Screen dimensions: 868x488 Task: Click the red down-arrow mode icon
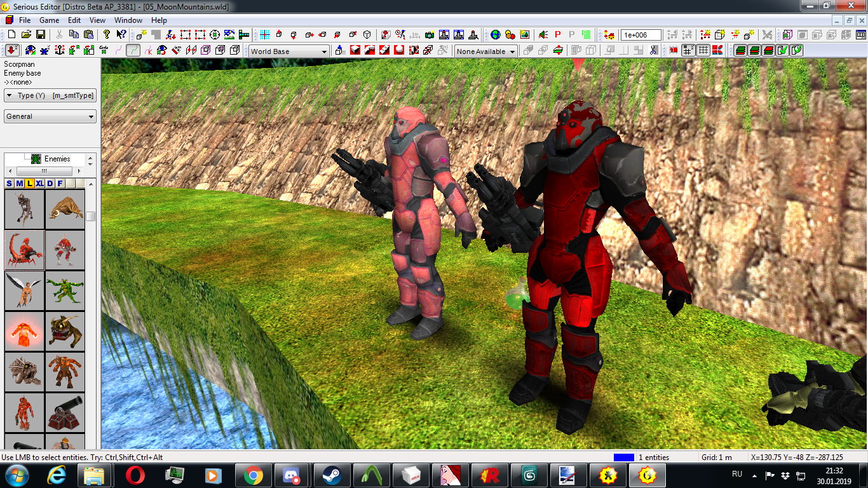pyautogui.click(x=12, y=50)
